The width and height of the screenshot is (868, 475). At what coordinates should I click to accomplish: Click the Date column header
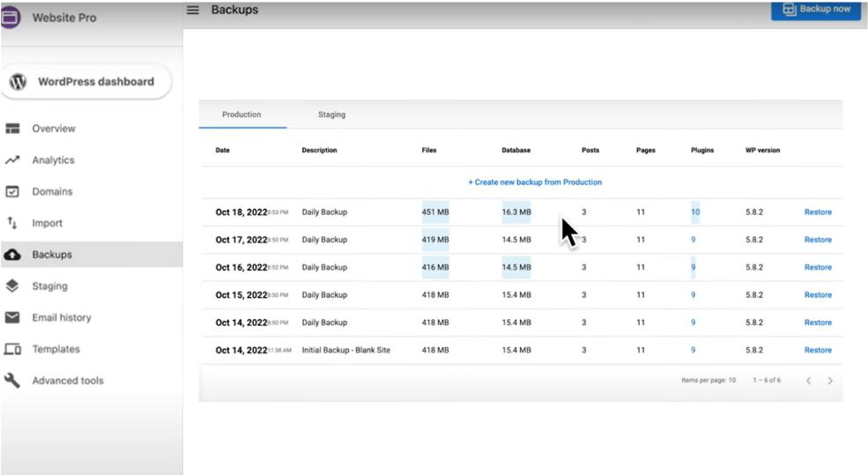pos(223,150)
